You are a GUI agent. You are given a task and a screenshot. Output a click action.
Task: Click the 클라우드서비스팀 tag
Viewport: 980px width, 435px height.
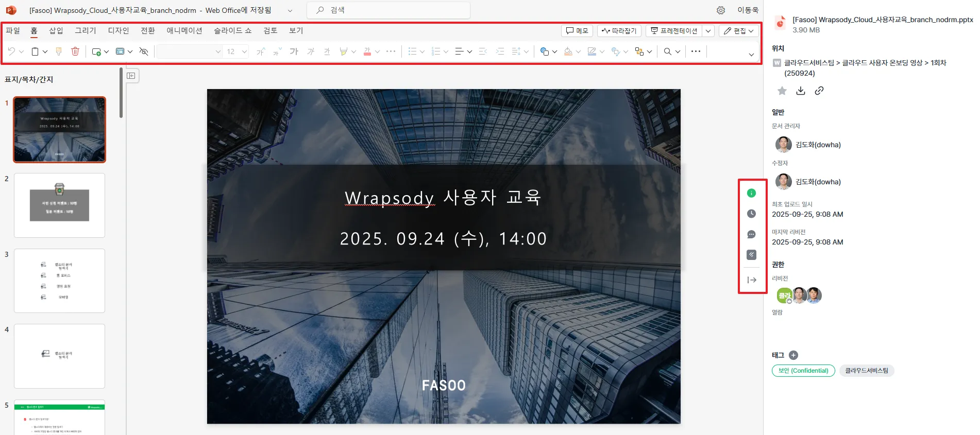coord(867,371)
